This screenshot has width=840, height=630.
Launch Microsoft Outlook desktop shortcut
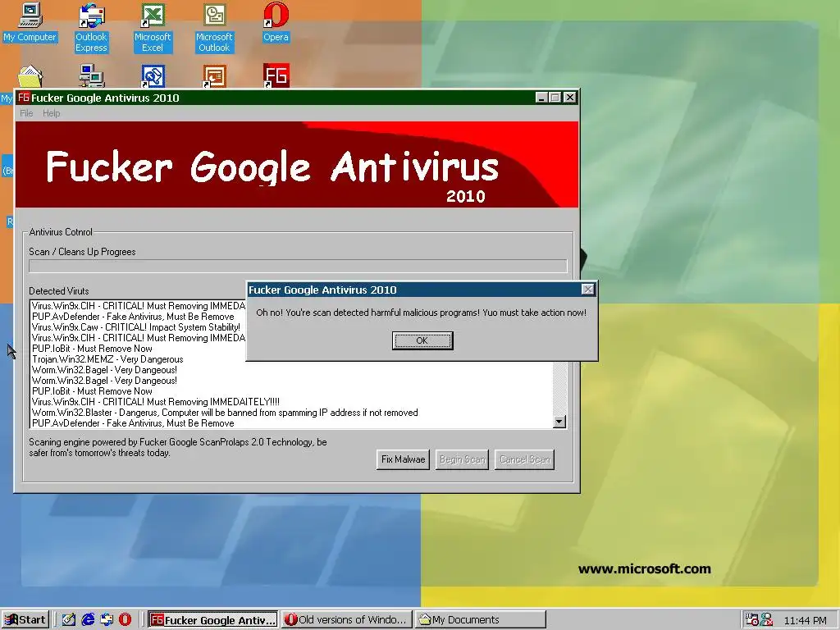click(x=214, y=28)
